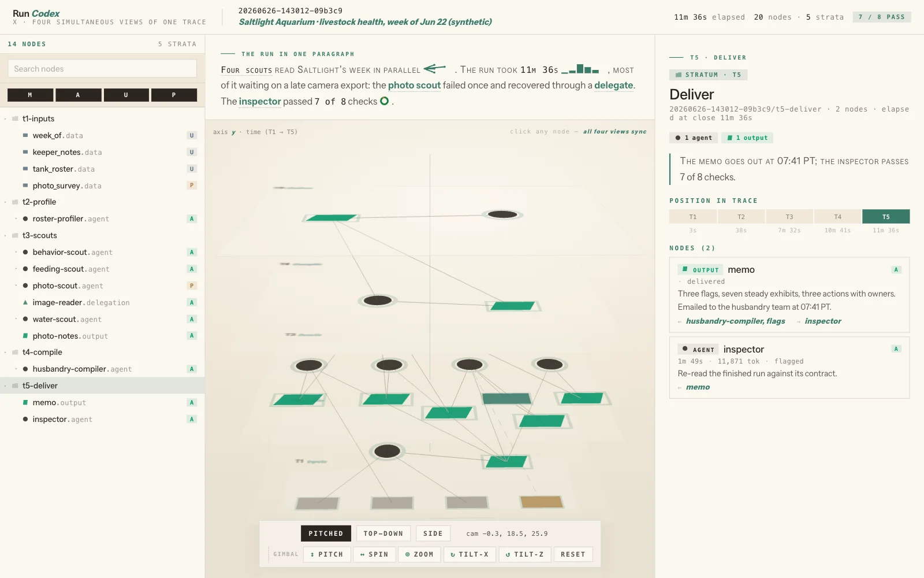This screenshot has height=578, width=924.
Task: Click the U badge on keeper_notes row
Action: (x=192, y=152)
